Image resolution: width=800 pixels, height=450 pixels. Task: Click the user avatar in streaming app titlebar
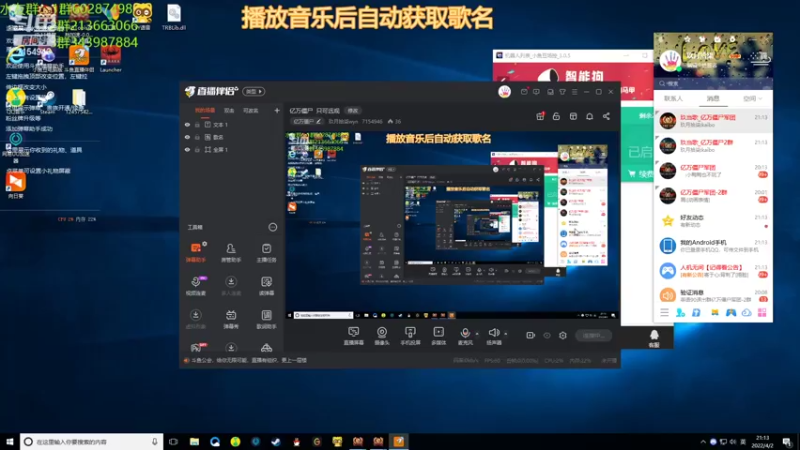point(504,92)
